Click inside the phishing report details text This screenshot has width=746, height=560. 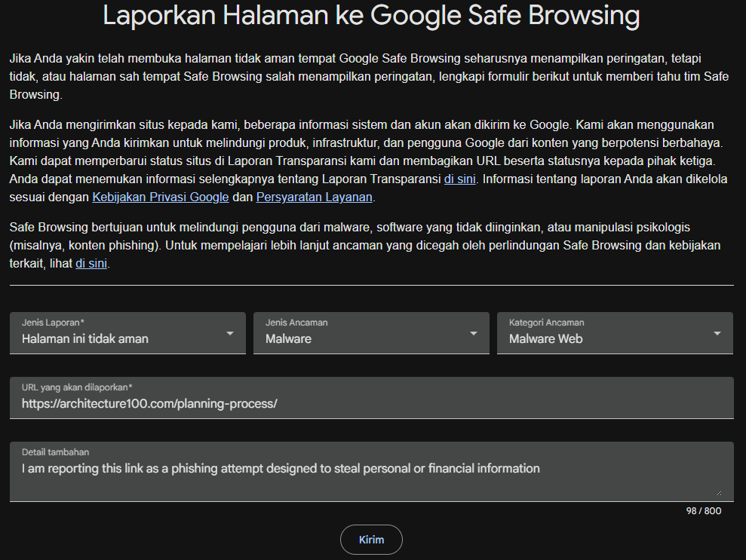[x=281, y=469]
